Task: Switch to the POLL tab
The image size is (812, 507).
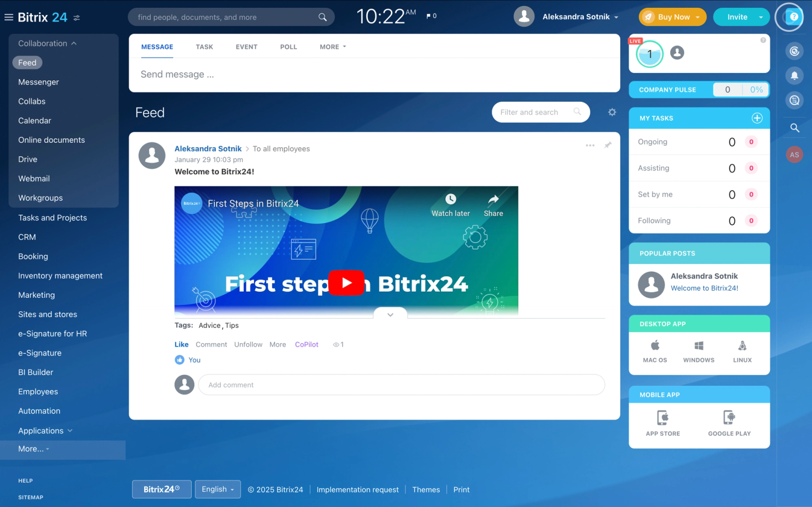Action: tap(289, 47)
